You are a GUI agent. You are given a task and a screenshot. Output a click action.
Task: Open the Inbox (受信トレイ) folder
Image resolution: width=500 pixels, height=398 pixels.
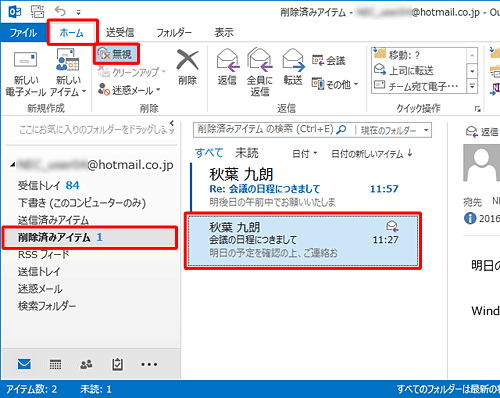(91, 185)
